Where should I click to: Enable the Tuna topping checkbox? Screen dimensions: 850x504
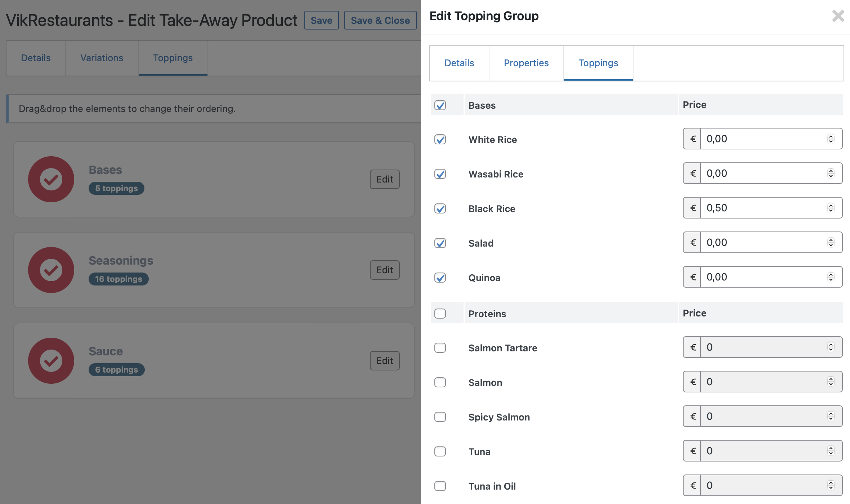click(440, 451)
